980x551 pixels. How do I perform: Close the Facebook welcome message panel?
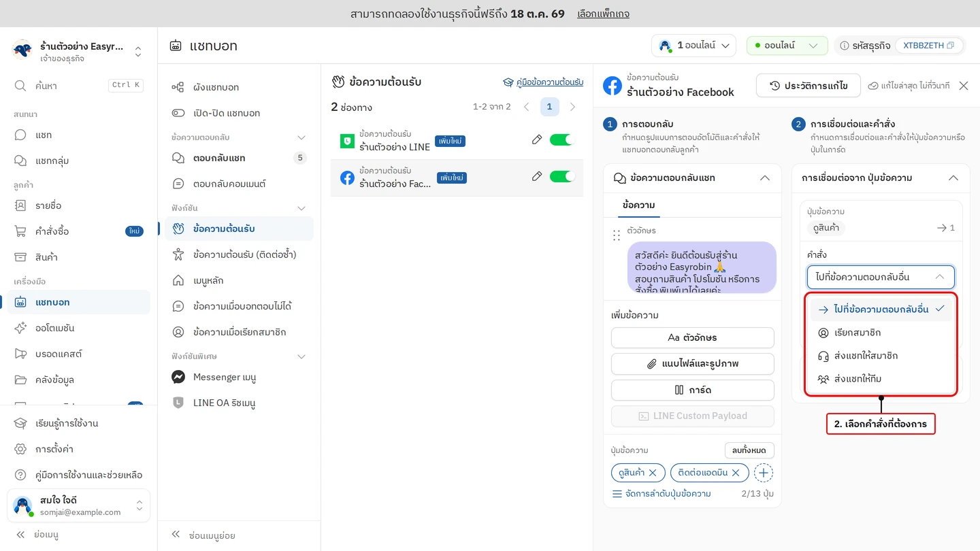coord(964,86)
